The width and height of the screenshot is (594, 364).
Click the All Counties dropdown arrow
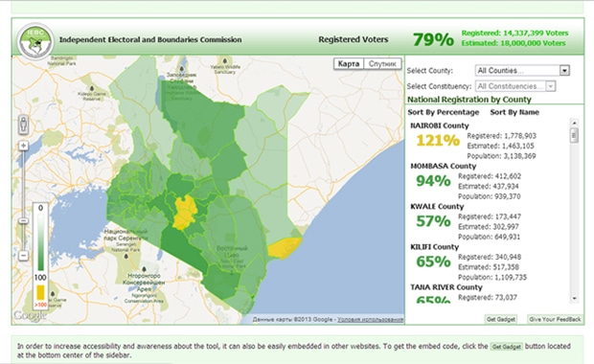click(x=564, y=71)
